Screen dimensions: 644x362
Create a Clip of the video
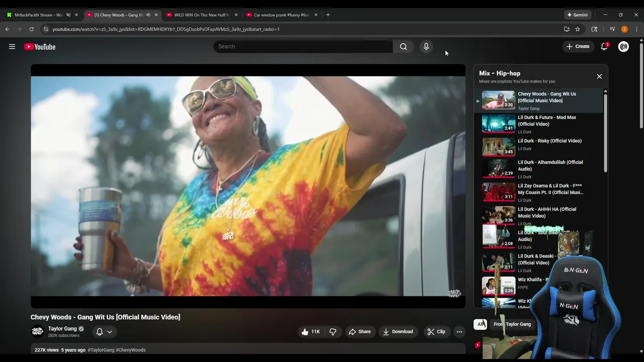[x=436, y=332]
